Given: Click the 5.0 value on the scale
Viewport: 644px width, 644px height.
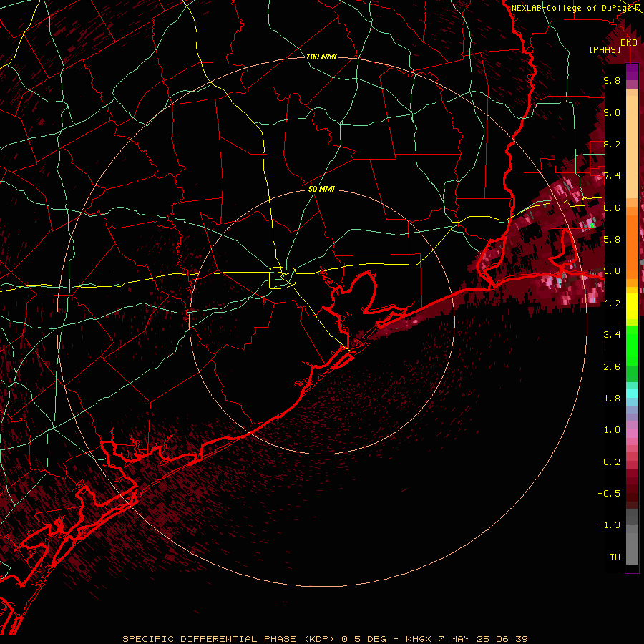Looking at the screenshot, I should click(612, 271).
